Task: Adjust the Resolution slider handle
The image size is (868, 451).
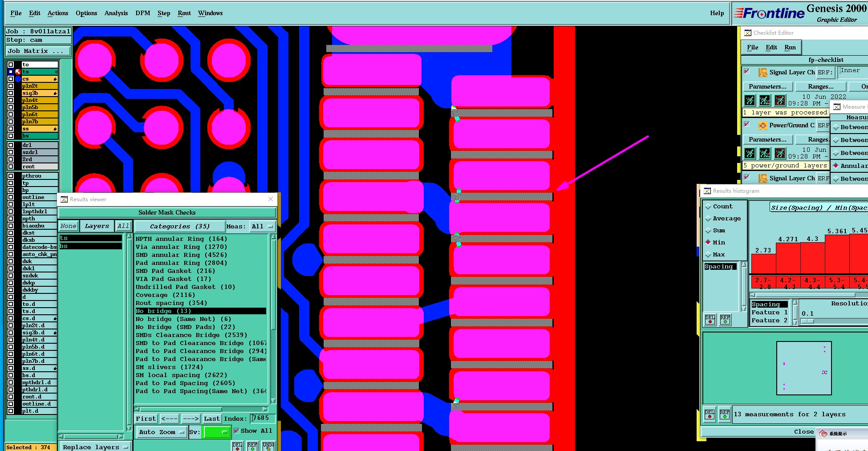Action: (808, 321)
